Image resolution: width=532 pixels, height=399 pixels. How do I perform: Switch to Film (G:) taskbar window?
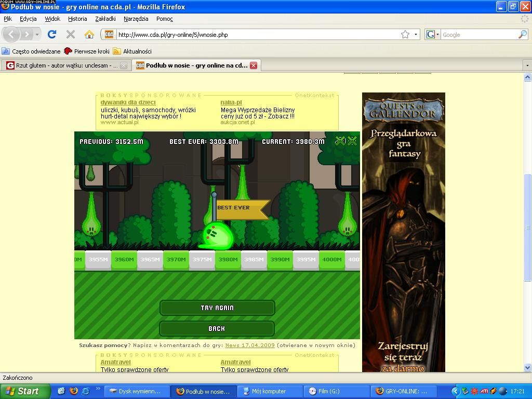(x=335, y=391)
